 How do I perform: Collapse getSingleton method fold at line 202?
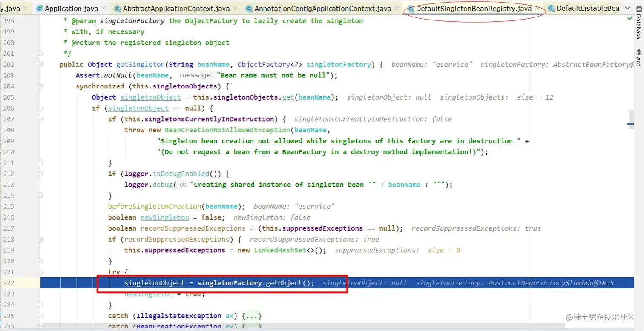(x=40, y=65)
